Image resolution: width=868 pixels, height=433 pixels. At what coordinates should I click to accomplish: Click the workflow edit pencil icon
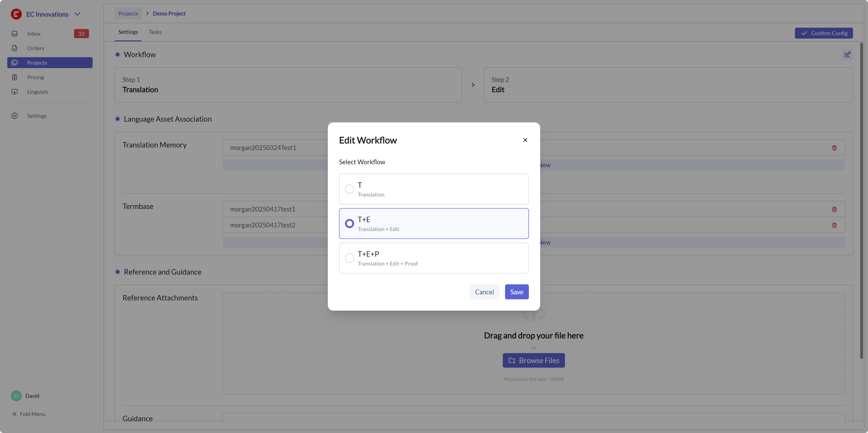point(847,54)
